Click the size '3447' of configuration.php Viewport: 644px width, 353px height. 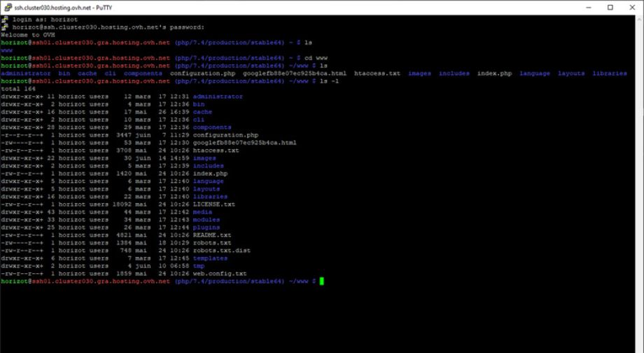124,134
